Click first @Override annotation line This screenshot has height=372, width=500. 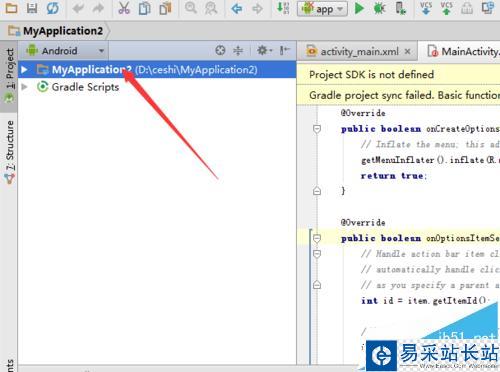pos(363,113)
